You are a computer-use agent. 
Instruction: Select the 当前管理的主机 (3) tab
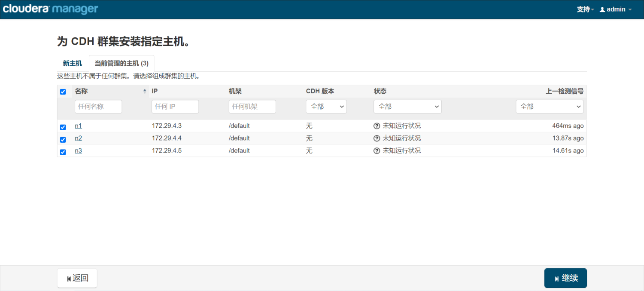[122, 63]
